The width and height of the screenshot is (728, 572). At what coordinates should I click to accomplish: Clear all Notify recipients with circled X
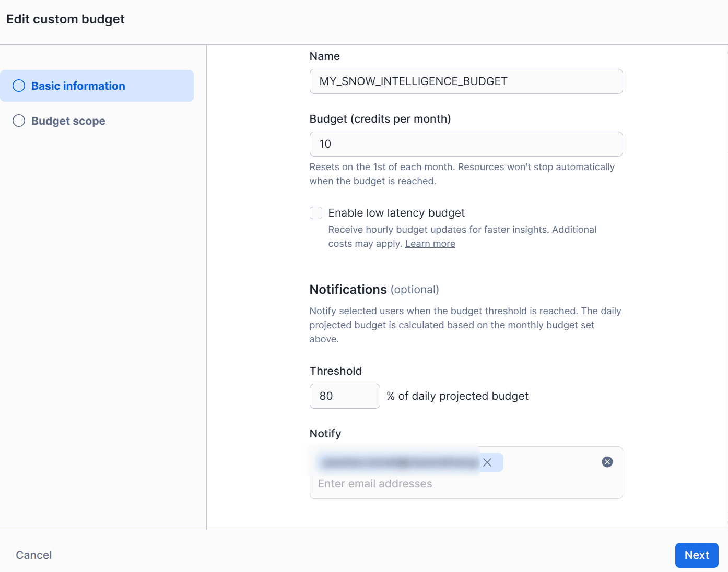click(x=607, y=462)
